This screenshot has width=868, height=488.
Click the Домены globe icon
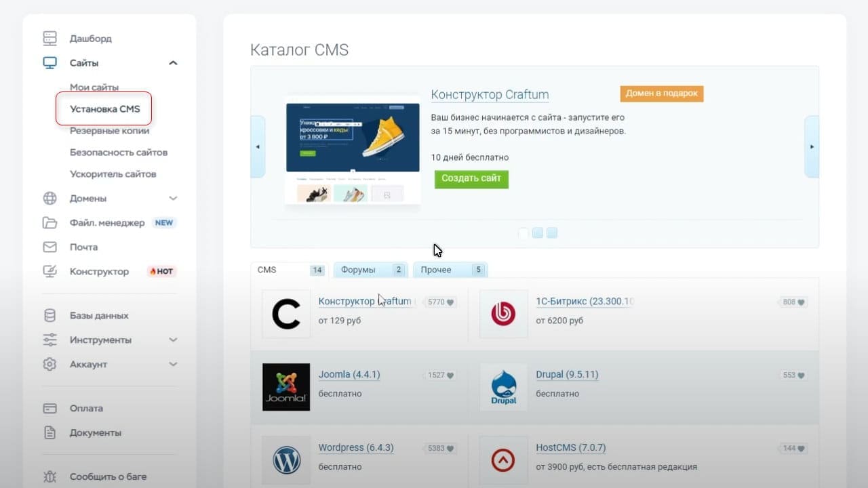[x=50, y=199]
